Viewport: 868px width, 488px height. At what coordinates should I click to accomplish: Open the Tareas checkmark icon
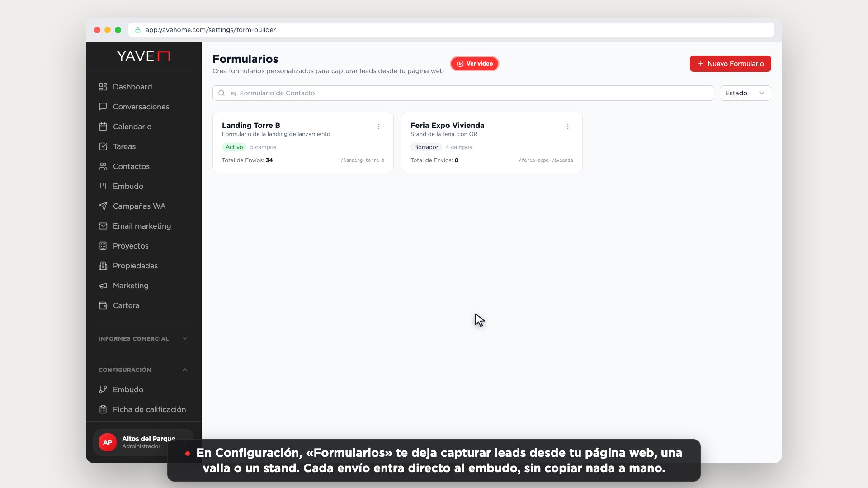coord(103,146)
